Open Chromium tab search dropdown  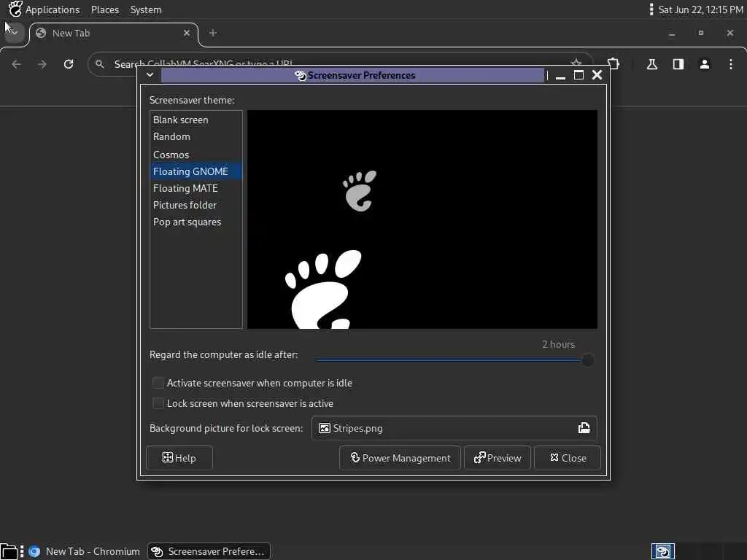coord(14,32)
